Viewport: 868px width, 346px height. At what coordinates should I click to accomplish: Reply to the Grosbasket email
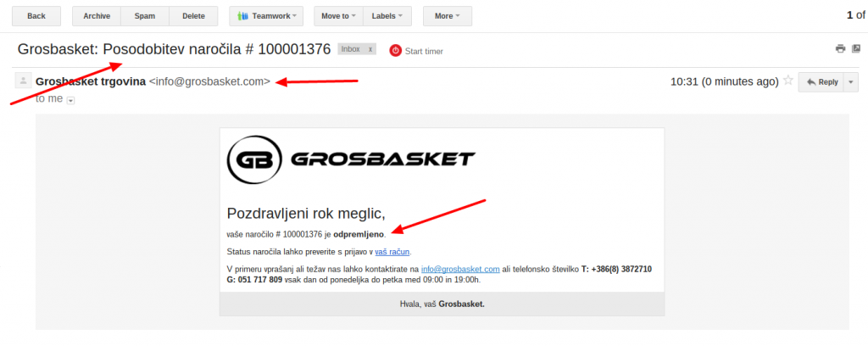pos(821,82)
